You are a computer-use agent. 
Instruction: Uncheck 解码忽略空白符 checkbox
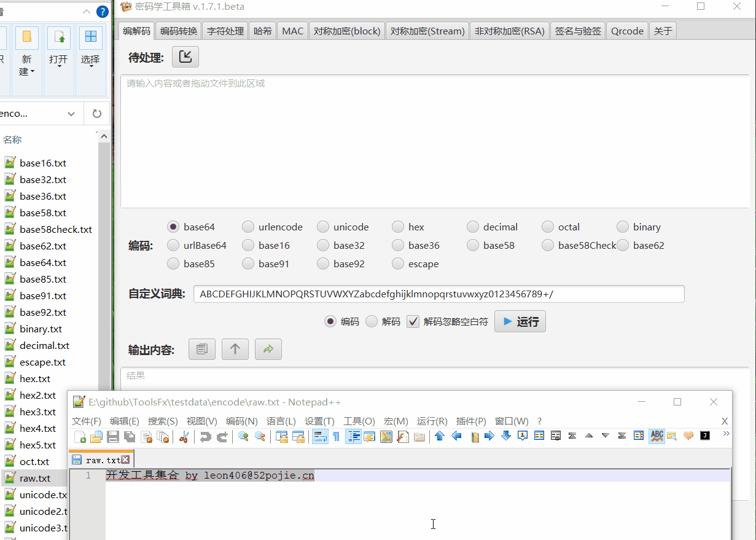pos(413,321)
